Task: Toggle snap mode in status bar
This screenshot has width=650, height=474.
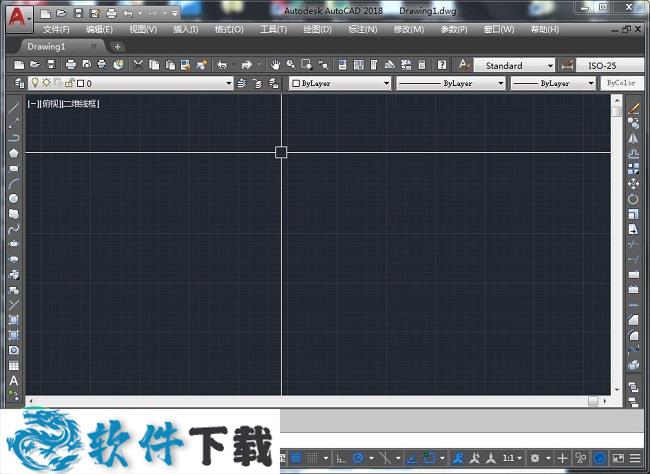Action: pyautogui.click(x=313, y=458)
